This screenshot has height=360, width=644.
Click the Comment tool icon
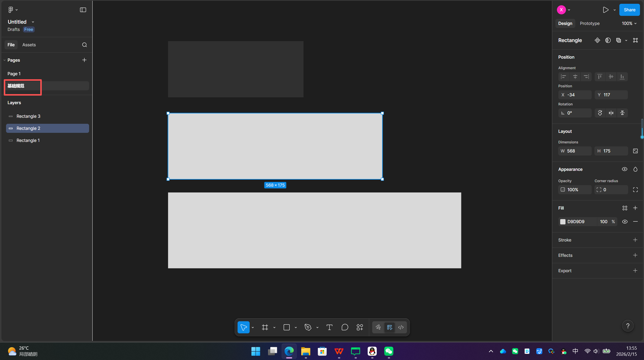click(x=345, y=327)
